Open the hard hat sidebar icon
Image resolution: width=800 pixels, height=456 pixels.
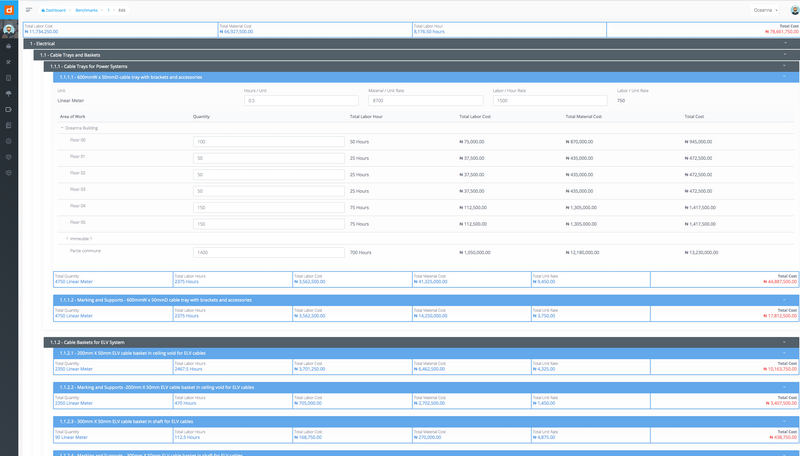coord(8,46)
